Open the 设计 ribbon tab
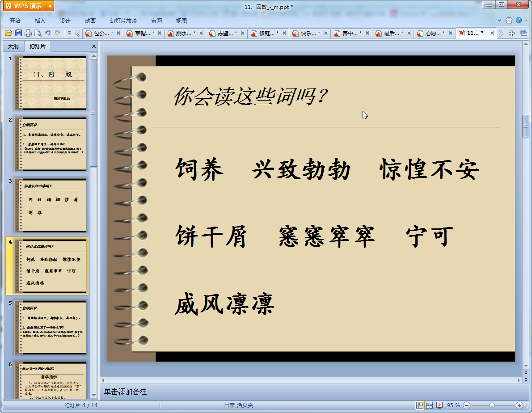Viewport: 532px width, 413px height. pos(65,21)
